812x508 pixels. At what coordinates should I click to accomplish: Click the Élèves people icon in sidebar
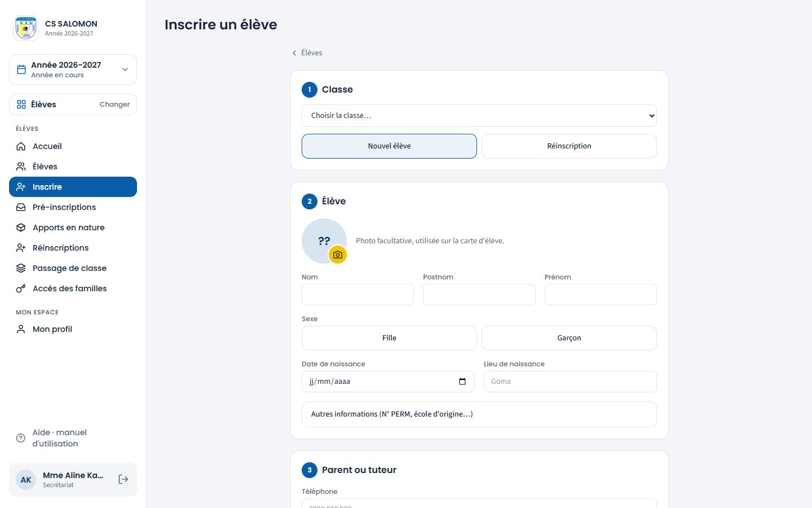21,167
